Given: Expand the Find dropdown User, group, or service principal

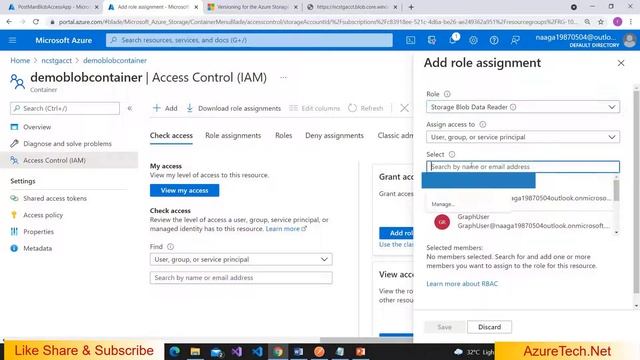Looking at the screenshot, I should click(241, 259).
